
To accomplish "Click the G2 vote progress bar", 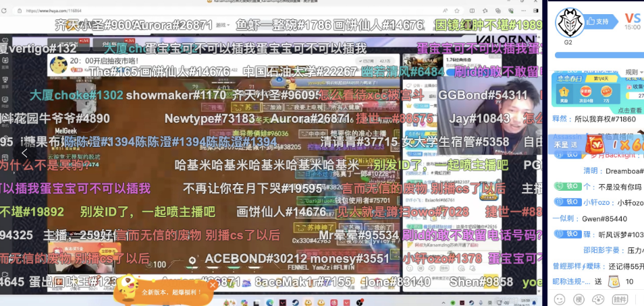I will coord(599,55).
